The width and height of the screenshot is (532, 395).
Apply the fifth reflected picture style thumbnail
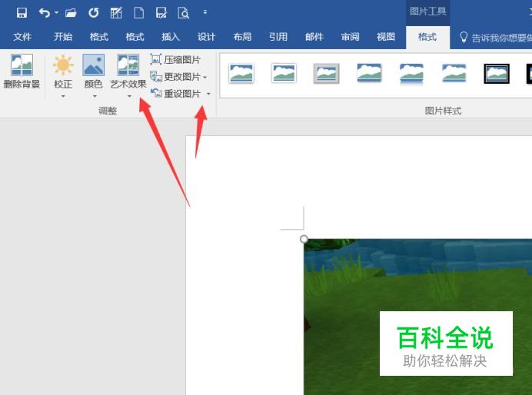[x=411, y=73]
